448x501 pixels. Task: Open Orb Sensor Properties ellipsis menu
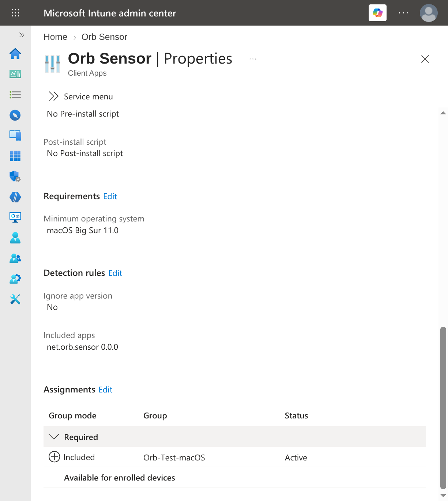coord(253,59)
